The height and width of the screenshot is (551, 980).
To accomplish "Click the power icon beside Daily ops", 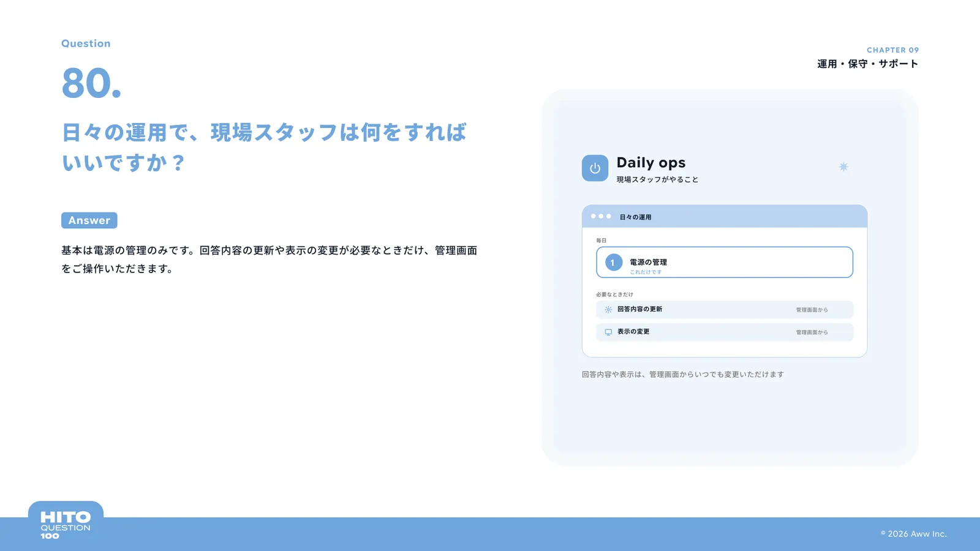I will point(595,168).
